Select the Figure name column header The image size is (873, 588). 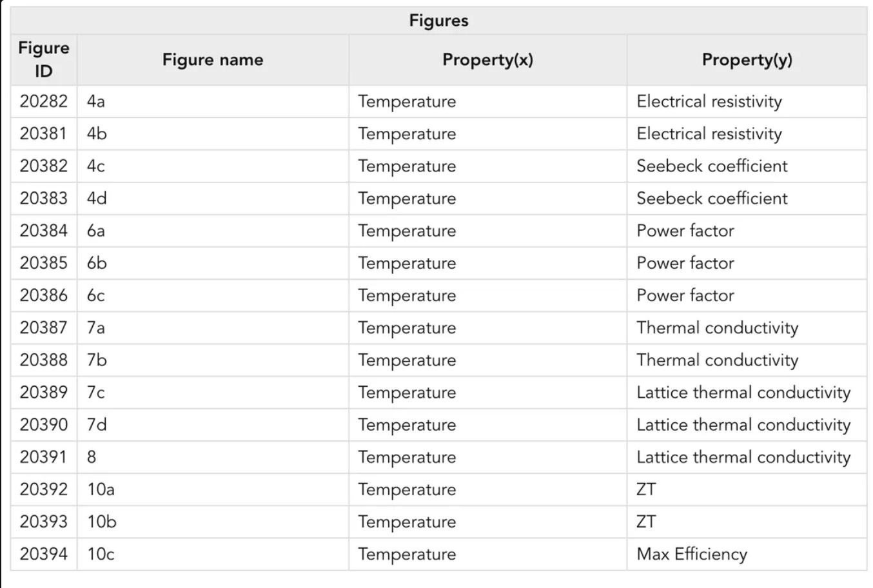pos(213,59)
